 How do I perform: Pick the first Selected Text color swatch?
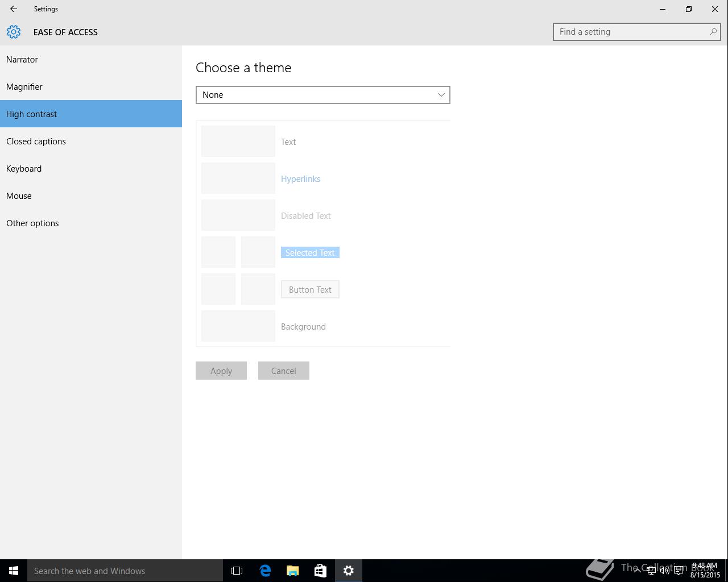coord(218,252)
